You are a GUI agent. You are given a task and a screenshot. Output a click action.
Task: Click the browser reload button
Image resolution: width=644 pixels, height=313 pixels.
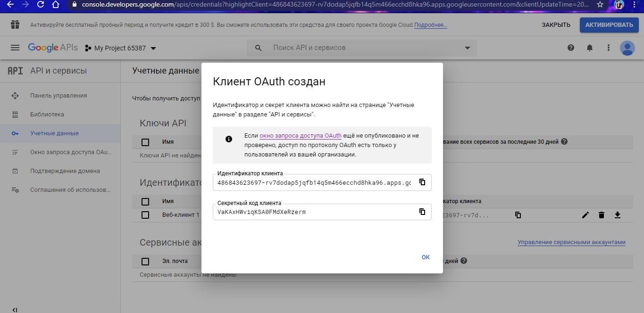click(40, 5)
